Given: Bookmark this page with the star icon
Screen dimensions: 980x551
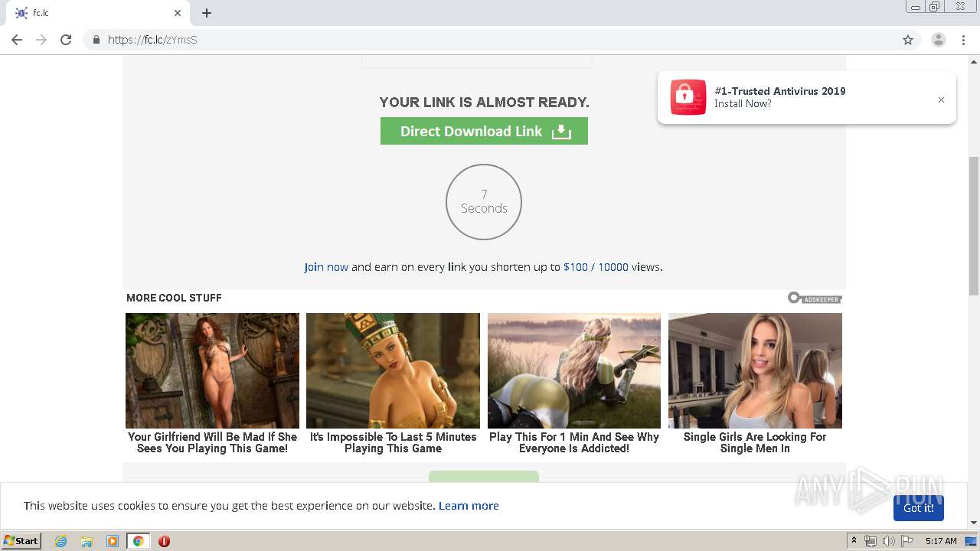Looking at the screenshot, I should tap(908, 40).
